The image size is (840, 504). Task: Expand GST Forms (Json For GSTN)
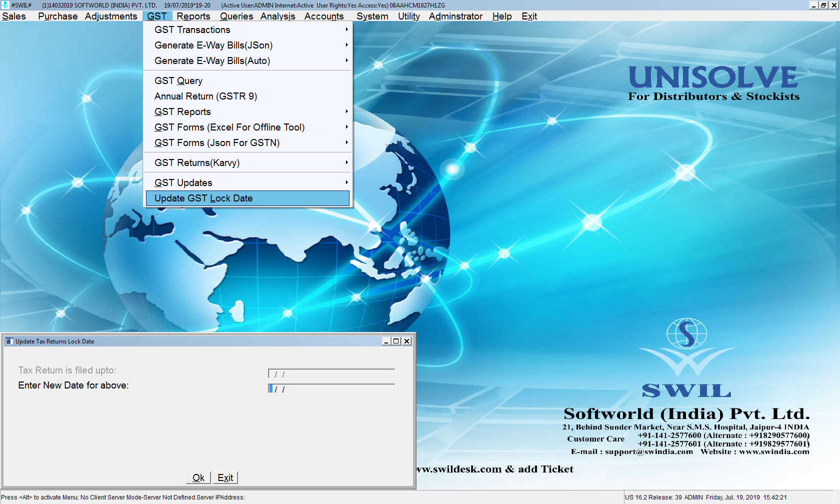coord(247,143)
